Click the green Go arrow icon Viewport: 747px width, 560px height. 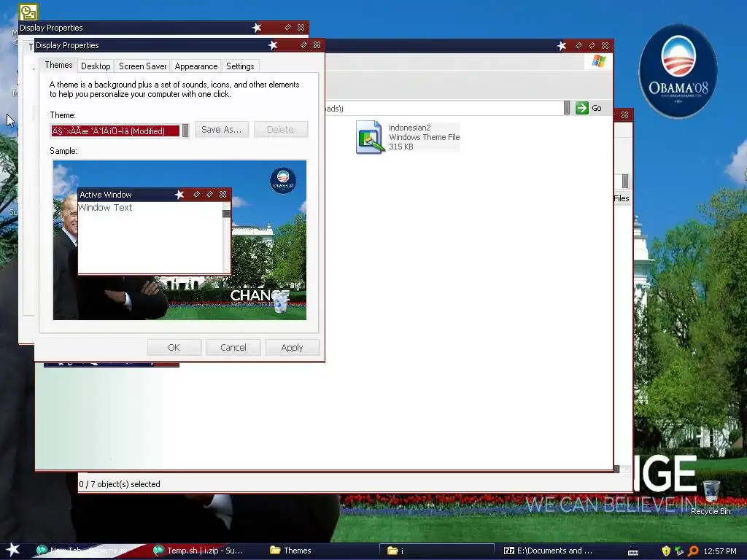click(581, 108)
